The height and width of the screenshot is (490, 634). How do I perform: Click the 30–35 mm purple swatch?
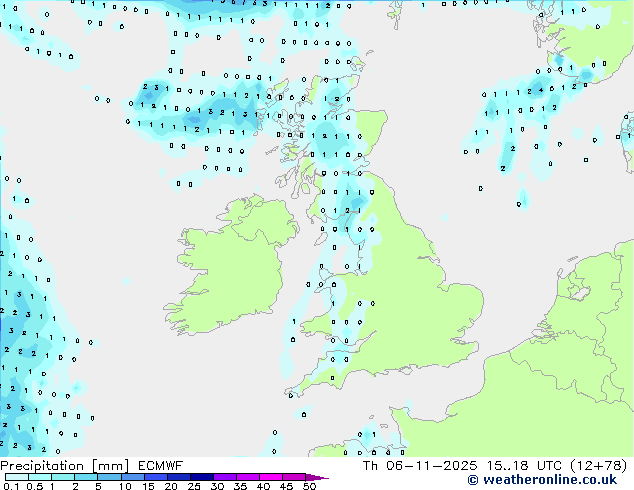coord(225,477)
